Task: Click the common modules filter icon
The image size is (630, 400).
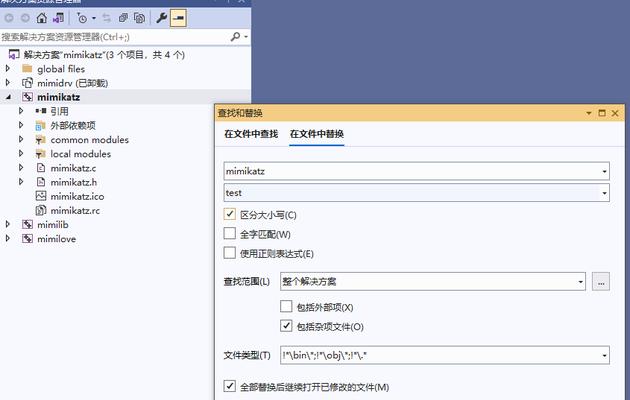Action: click(x=41, y=140)
